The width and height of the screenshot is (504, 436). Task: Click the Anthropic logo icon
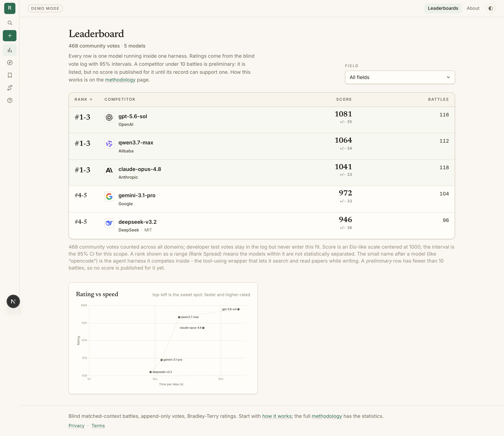(109, 170)
